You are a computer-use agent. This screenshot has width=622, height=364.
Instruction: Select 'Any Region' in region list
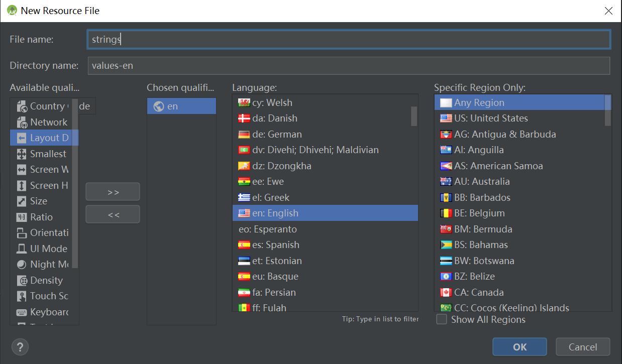[x=520, y=102]
